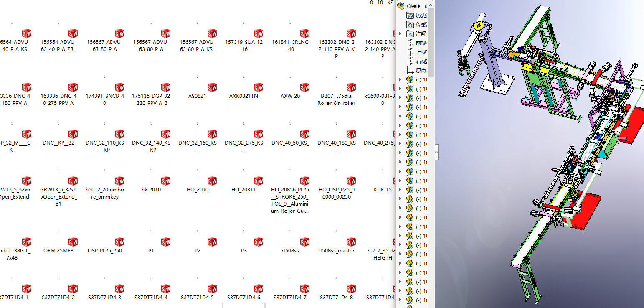Select the root assembly 总装图 in tree
644x308 pixels.
point(413,6)
